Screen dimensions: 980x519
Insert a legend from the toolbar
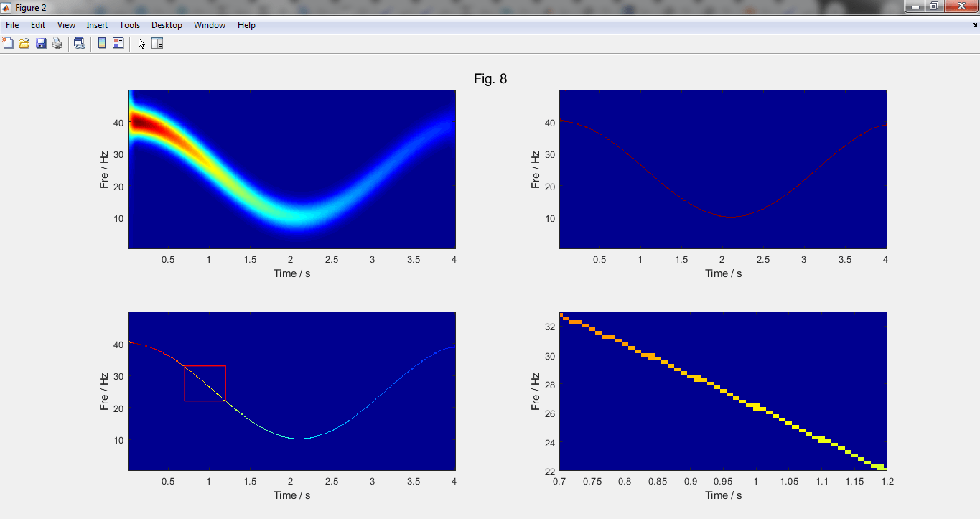(x=118, y=44)
